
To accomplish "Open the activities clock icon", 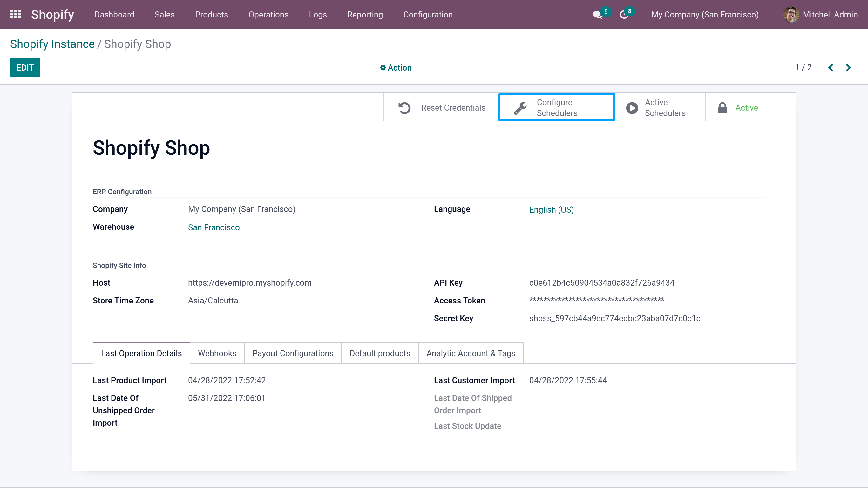I will (624, 15).
